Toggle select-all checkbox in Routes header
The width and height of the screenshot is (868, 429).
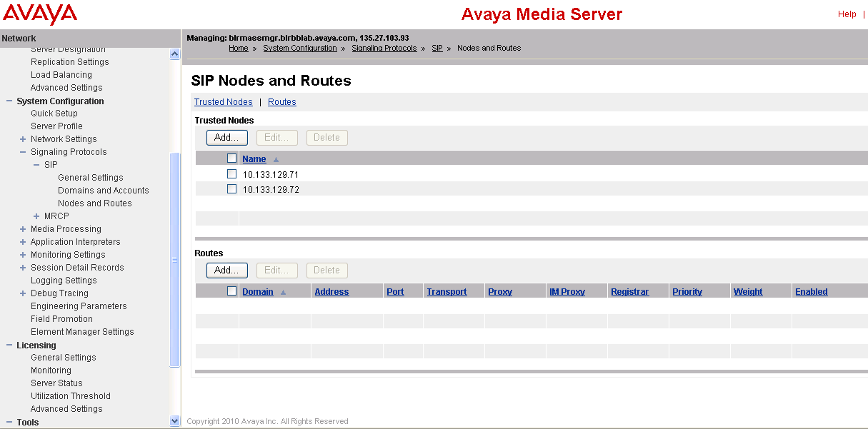(231, 291)
